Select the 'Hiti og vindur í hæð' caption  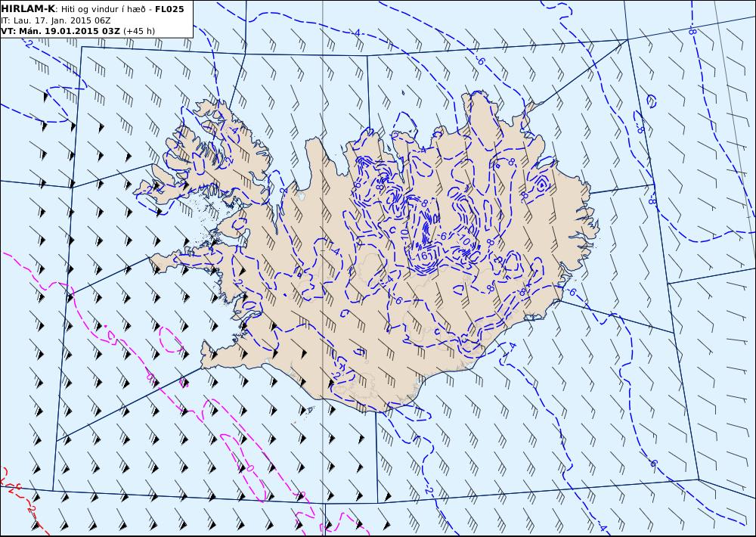104,9
